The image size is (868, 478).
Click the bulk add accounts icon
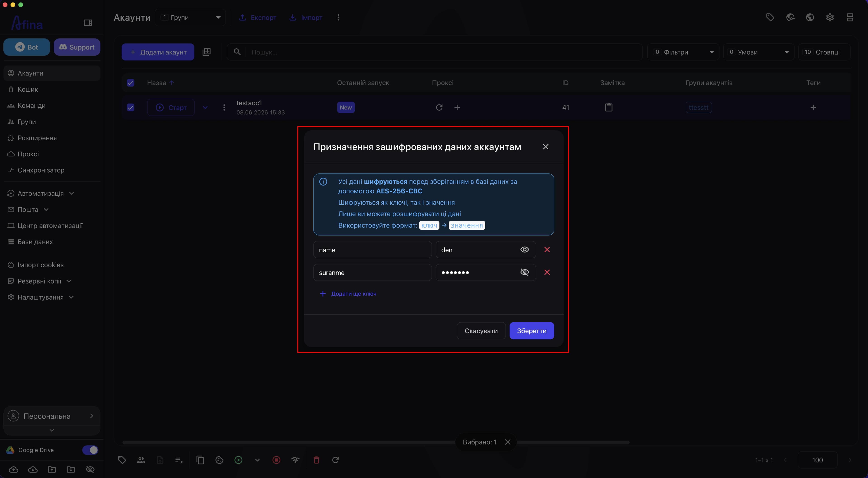click(207, 52)
